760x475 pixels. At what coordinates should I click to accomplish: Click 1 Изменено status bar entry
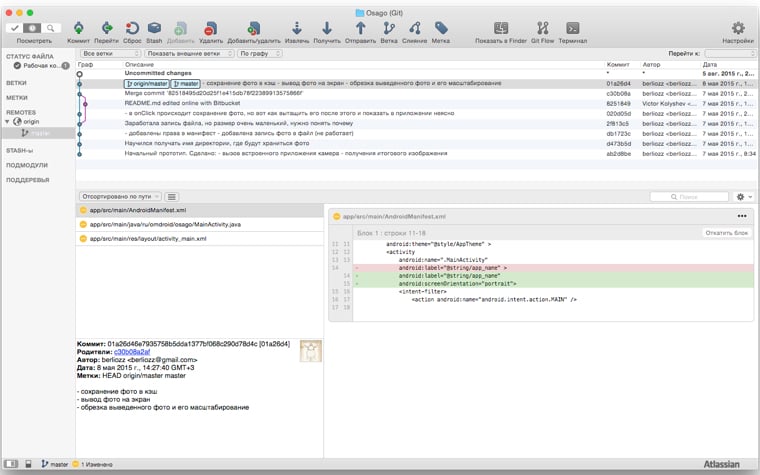pyautogui.click(x=93, y=464)
